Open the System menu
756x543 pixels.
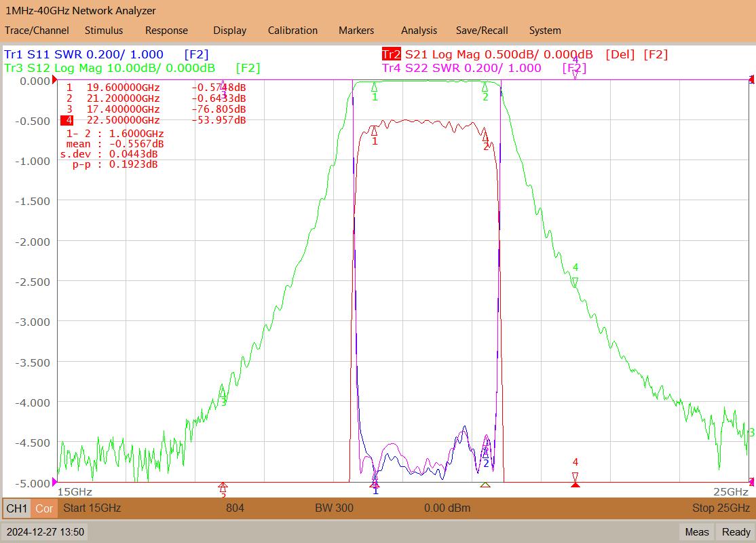click(x=545, y=31)
